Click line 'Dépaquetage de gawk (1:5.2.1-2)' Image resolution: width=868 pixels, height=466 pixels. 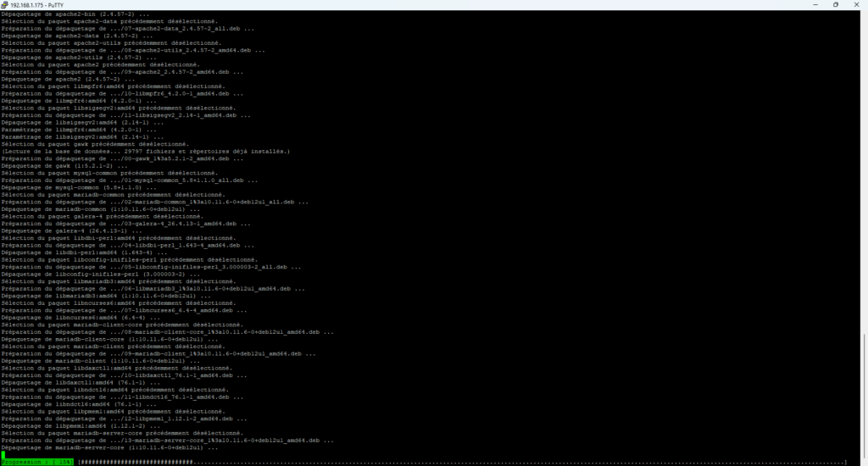(64, 165)
